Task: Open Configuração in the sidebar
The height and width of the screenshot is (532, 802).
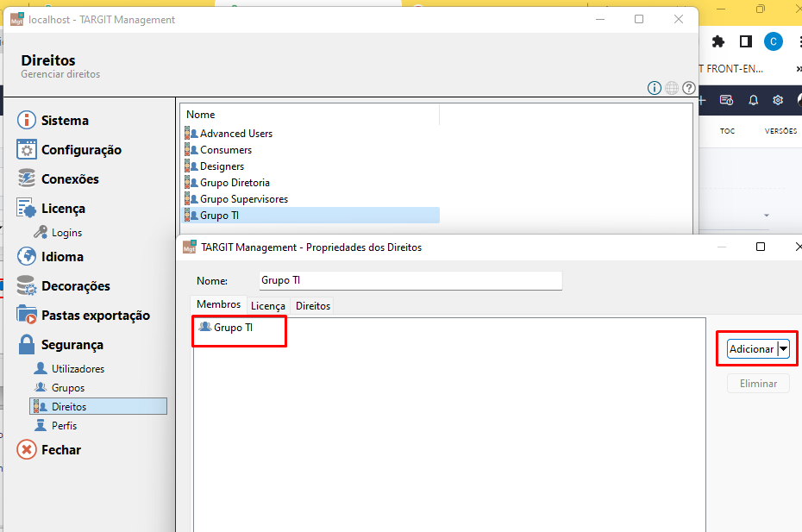Action: [x=69, y=150]
